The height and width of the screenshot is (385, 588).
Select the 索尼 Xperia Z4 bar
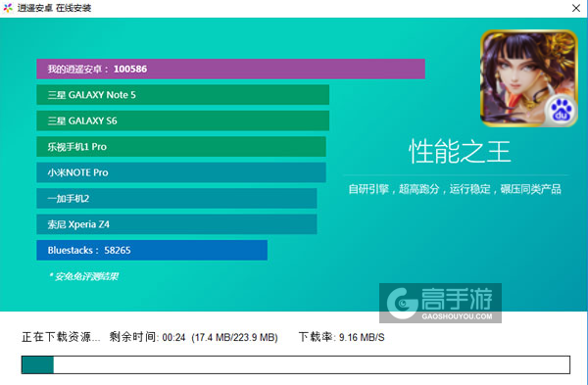[x=176, y=224]
